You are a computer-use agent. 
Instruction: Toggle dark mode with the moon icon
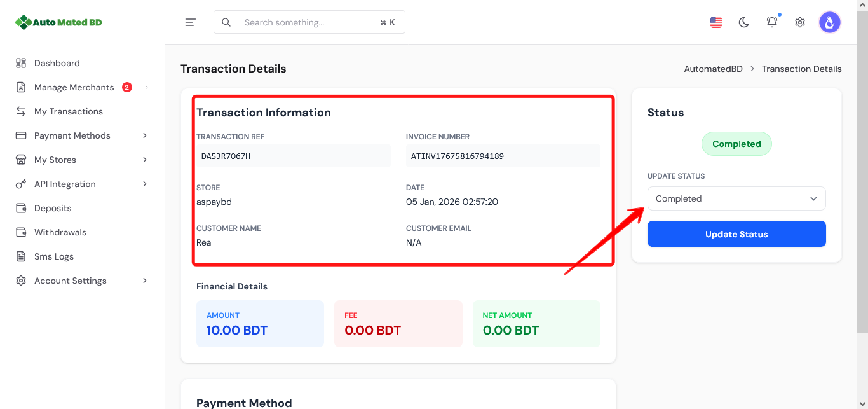743,22
